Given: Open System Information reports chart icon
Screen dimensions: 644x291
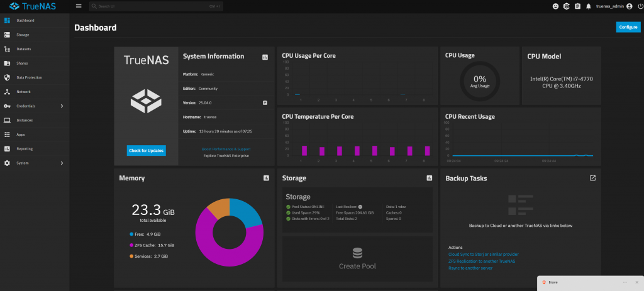Looking at the screenshot, I should tap(265, 57).
